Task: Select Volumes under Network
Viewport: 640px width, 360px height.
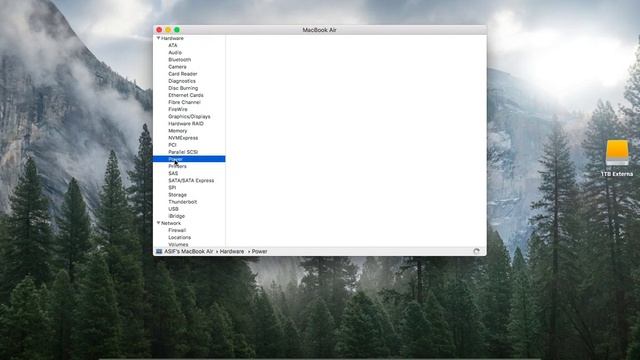Action: pyautogui.click(x=178, y=244)
